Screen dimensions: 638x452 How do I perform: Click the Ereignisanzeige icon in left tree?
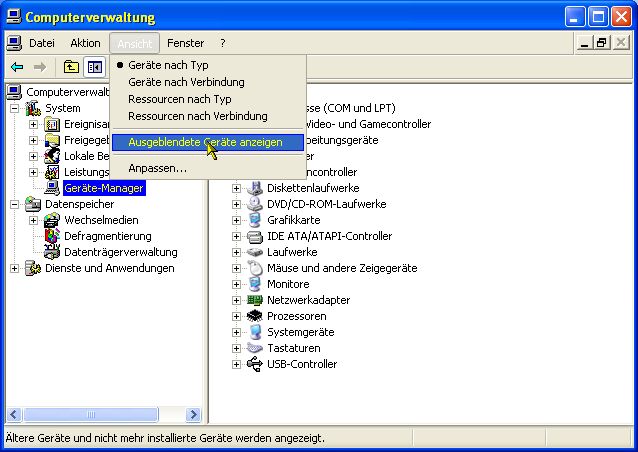(52, 124)
